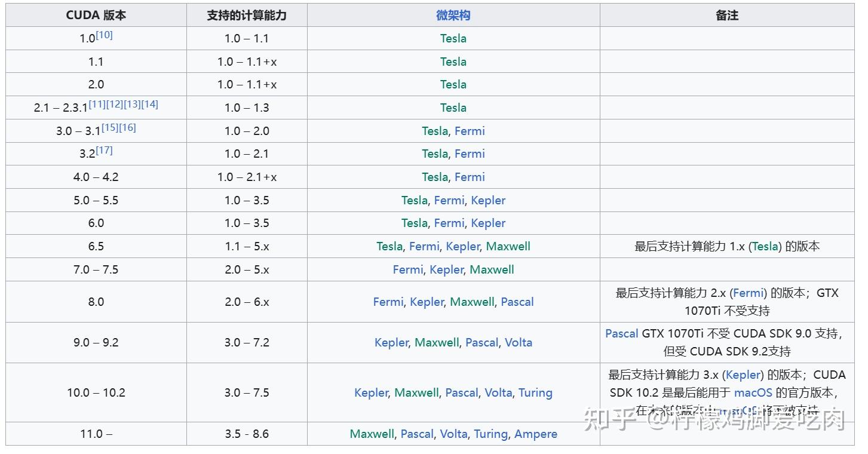Open citation [10] next to CUDA 1.0

coord(105,35)
